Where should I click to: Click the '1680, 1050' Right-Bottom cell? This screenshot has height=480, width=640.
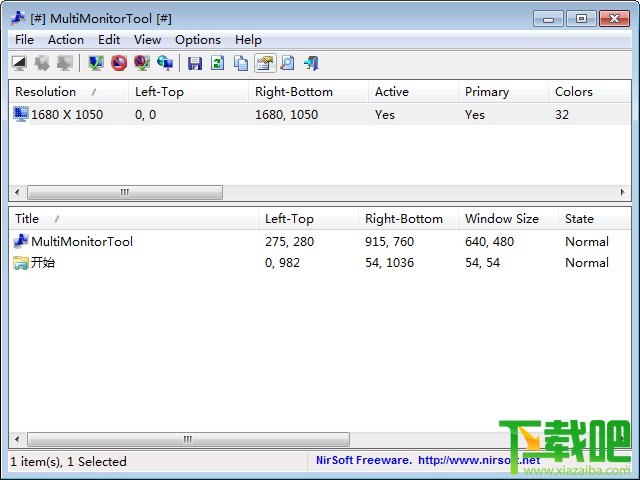[287, 114]
